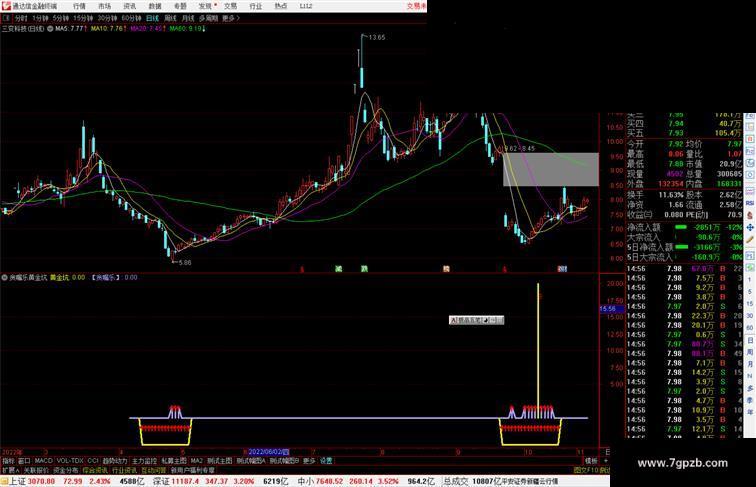Image resolution: width=756 pixels, height=487 pixels.
Task: Select the move cross-arrows tool in sidebar
Action: 750,227
